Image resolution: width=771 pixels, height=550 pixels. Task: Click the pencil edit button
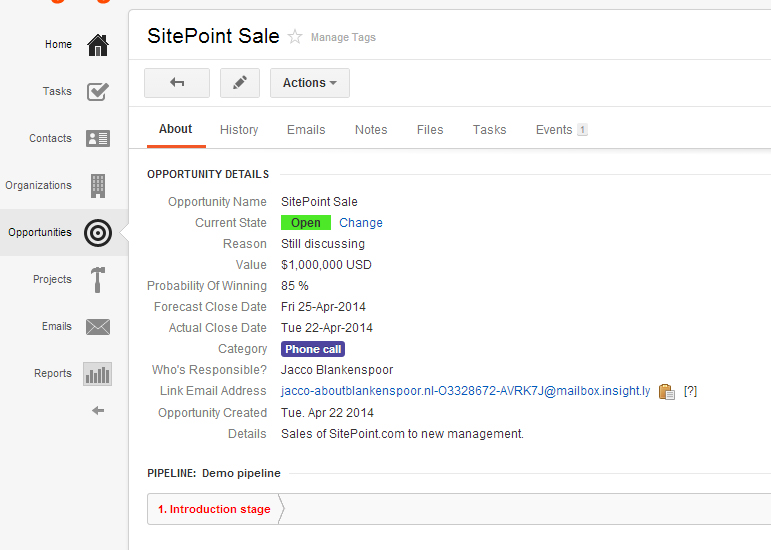(x=239, y=83)
